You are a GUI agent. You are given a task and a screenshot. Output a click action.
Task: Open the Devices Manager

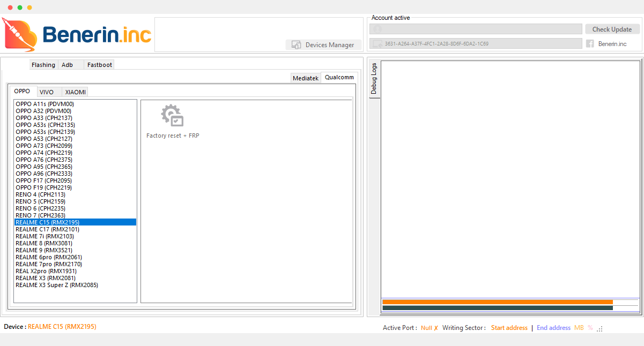click(323, 45)
